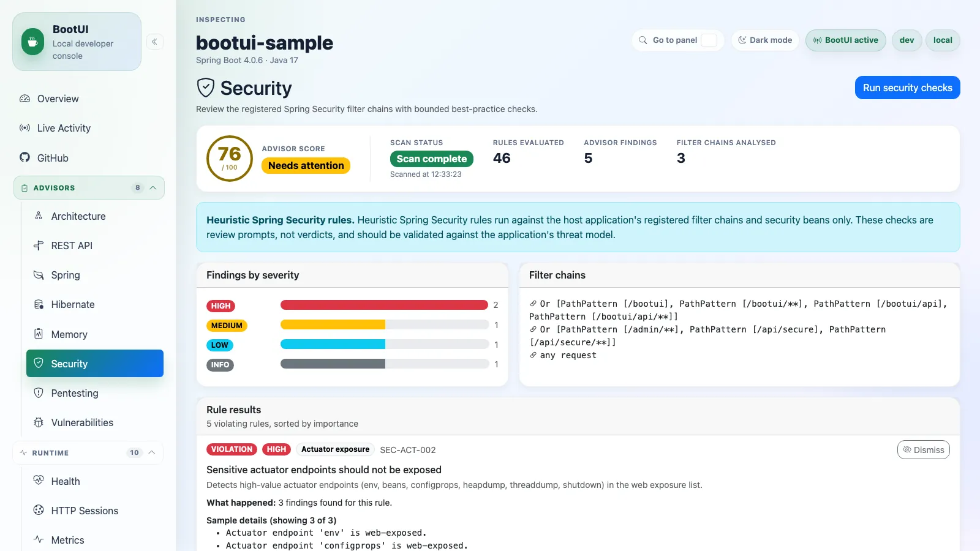This screenshot has width=980, height=551.
Task: Click 'Scanned at 12:33:23' timestamp
Action: 426,174
